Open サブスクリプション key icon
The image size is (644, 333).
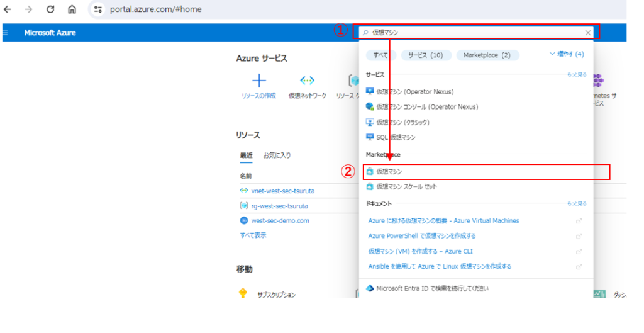[x=243, y=293]
